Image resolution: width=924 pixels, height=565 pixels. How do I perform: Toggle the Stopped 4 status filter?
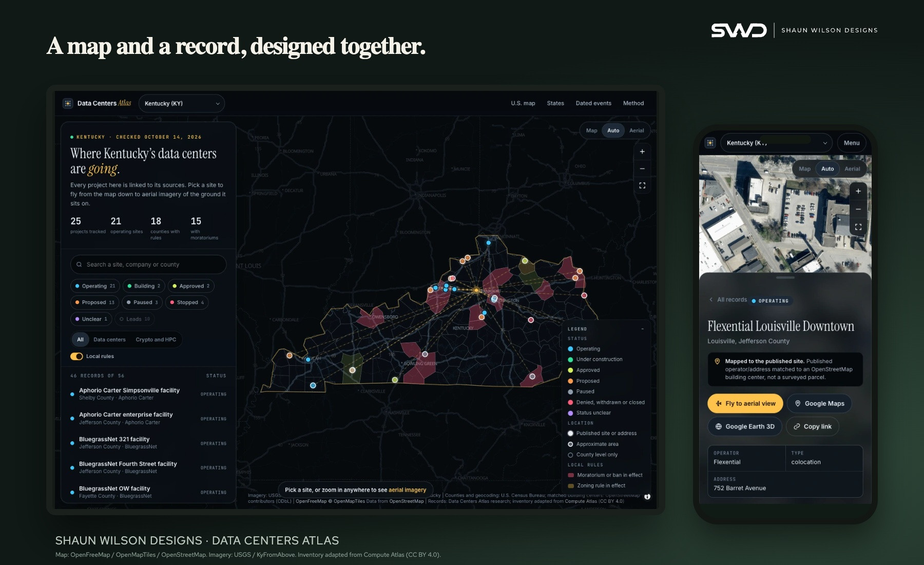[x=187, y=303]
